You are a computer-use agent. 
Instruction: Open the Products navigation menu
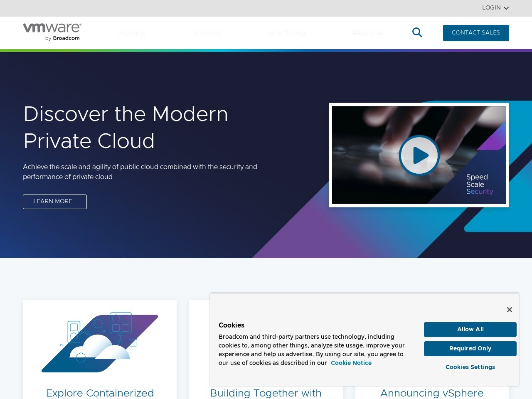point(132,33)
